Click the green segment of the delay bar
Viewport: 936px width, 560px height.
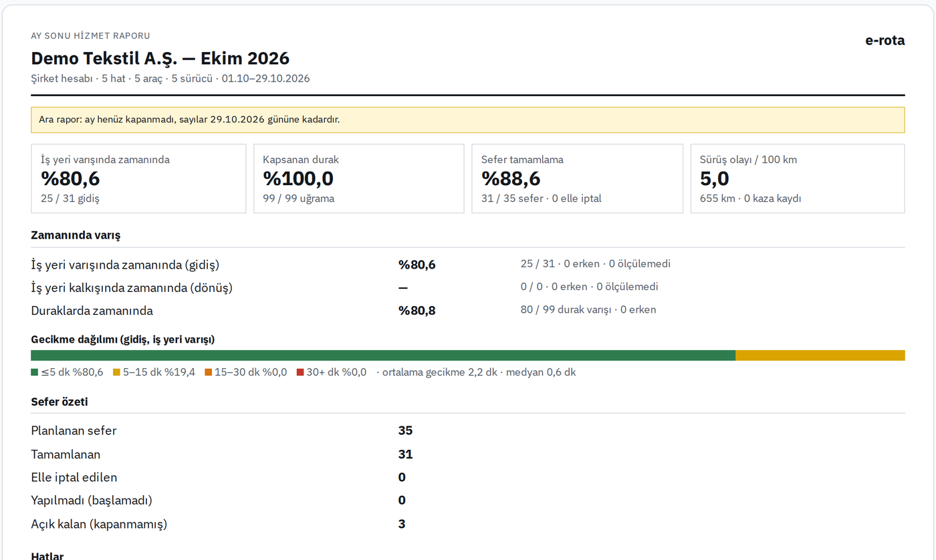tap(383, 356)
